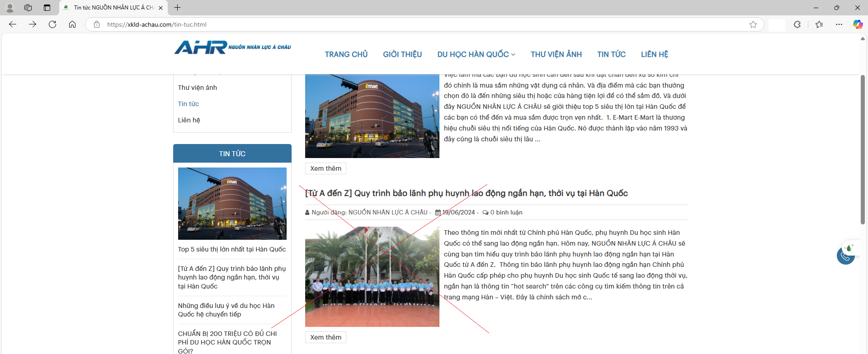Select Tin tức in sidebar list
Image resolution: width=868 pixels, height=354 pixels.
[189, 104]
